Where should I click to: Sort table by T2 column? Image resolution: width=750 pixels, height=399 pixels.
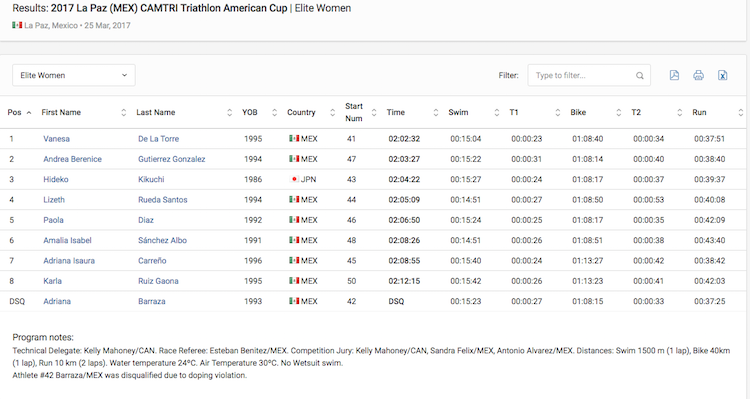[657, 112]
